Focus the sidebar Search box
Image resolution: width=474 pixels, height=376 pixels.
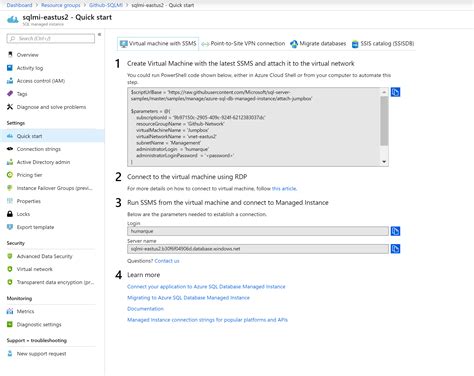click(50, 39)
